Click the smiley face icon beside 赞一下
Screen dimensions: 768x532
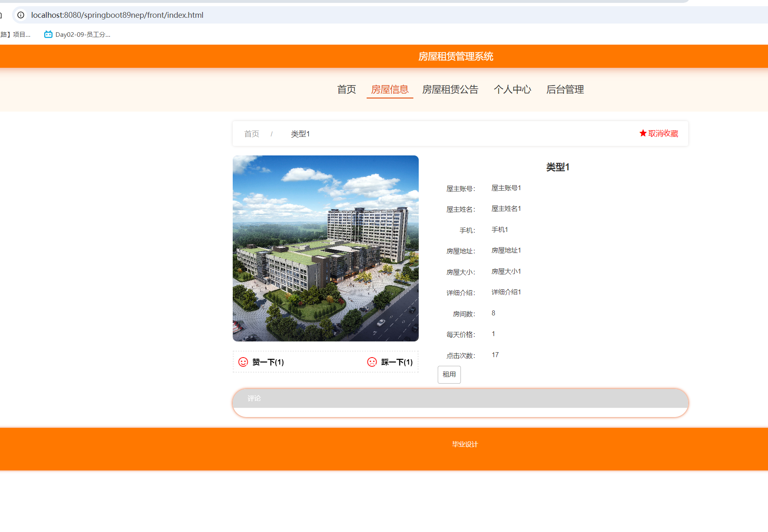point(243,362)
